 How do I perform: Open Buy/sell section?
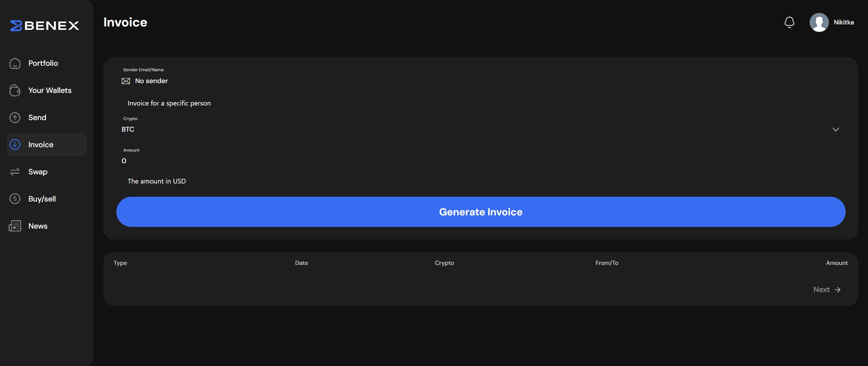pyautogui.click(x=42, y=199)
